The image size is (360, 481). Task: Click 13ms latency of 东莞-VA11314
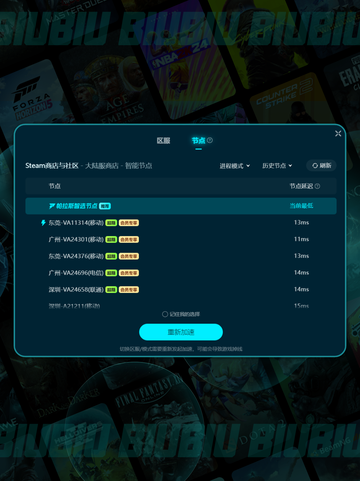click(x=301, y=222)
